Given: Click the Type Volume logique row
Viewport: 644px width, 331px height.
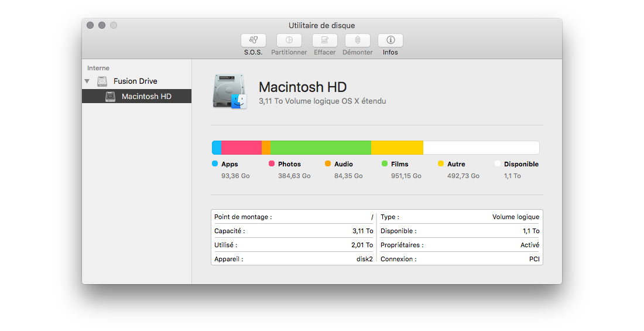Looking at the screenshot, I should click(x=460, y=217).
